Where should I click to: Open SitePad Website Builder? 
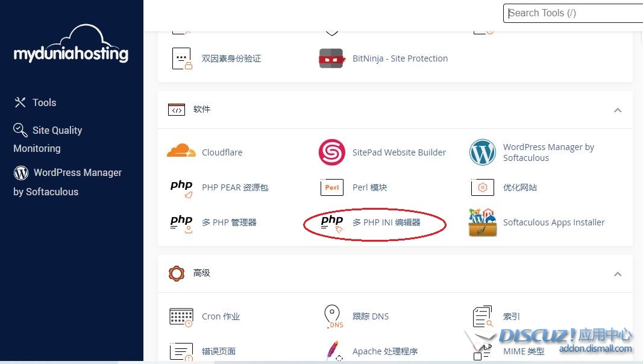pos(400,152)
